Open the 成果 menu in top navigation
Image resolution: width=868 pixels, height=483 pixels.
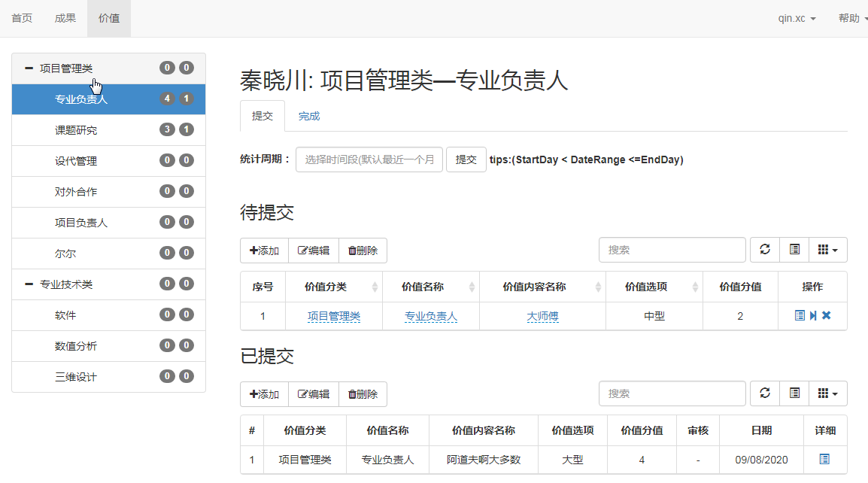click(65, 18)
